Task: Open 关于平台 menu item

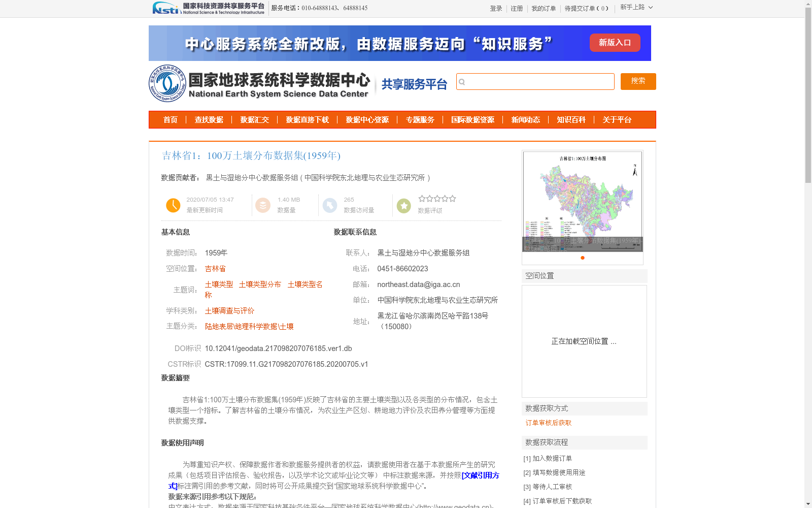Action: (x=617, y=120)
